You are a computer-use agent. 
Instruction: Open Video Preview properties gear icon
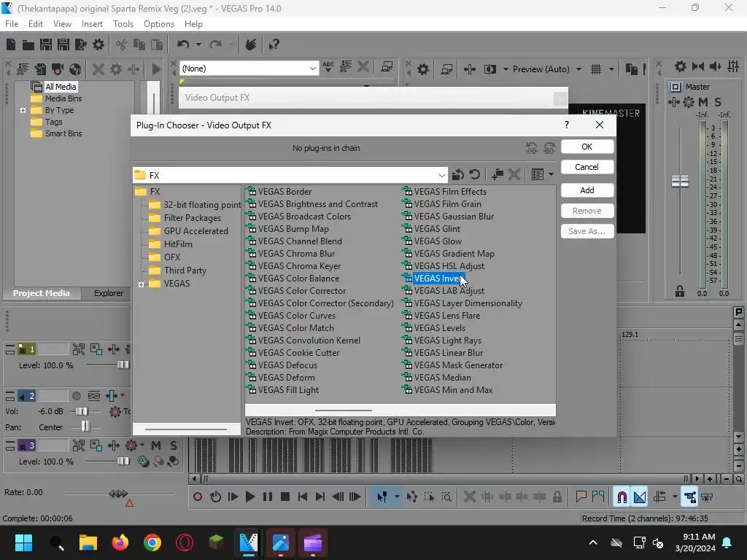click(423, 69)
